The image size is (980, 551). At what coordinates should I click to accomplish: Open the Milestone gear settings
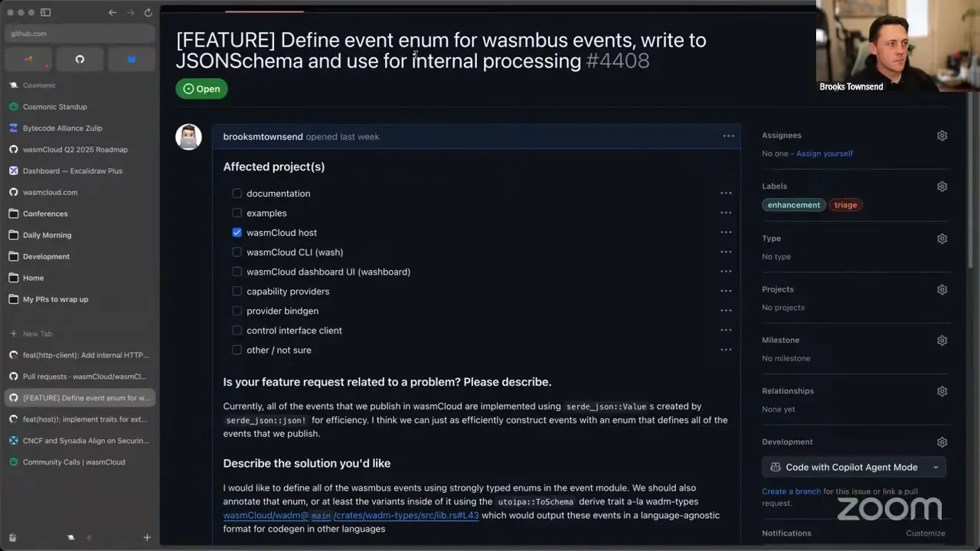pyautogui.click(x=942, y=341)
